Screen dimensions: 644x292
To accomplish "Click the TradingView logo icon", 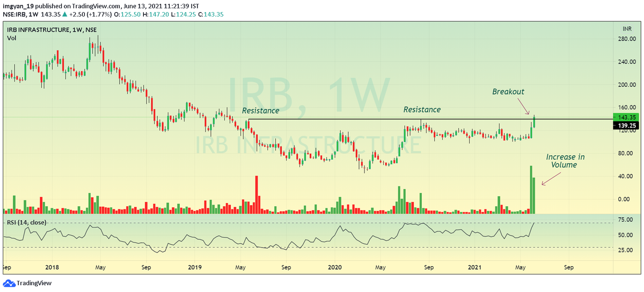I will pyautogui.click(x=9, y=283).
